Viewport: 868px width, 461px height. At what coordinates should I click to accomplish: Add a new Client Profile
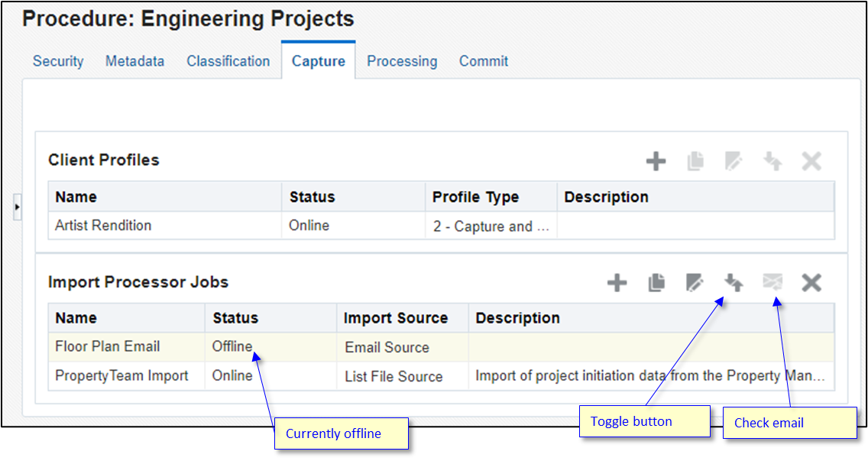point(656,161)
